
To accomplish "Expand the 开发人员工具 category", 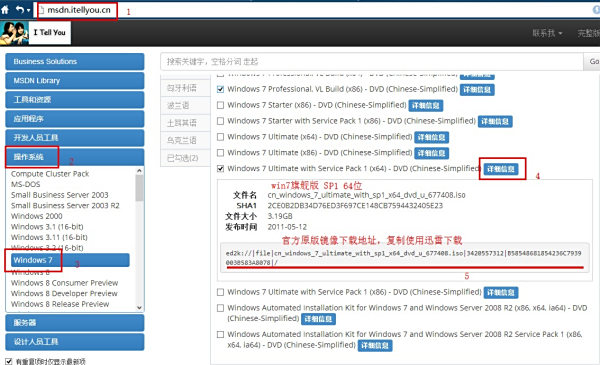I will pyautogui.click(x=75, y=138).
